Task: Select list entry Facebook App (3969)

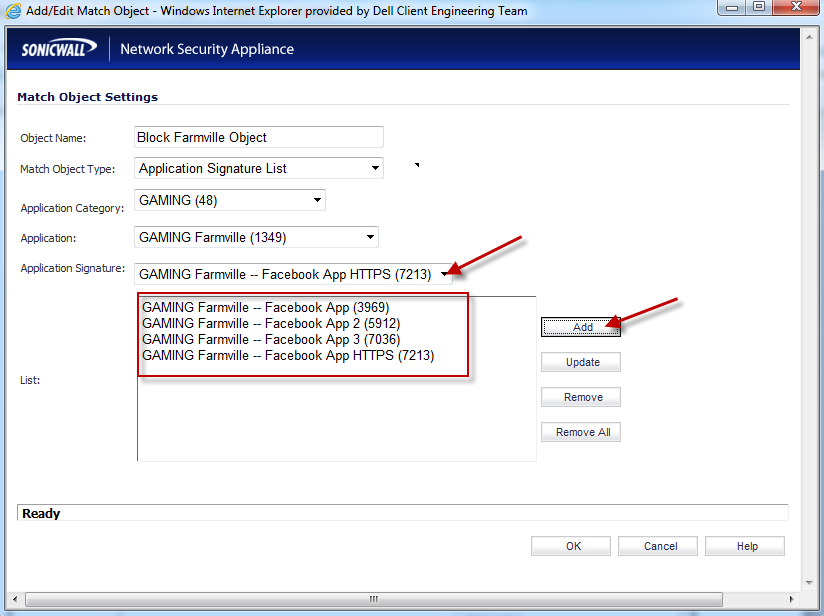Action: point(265,307)
